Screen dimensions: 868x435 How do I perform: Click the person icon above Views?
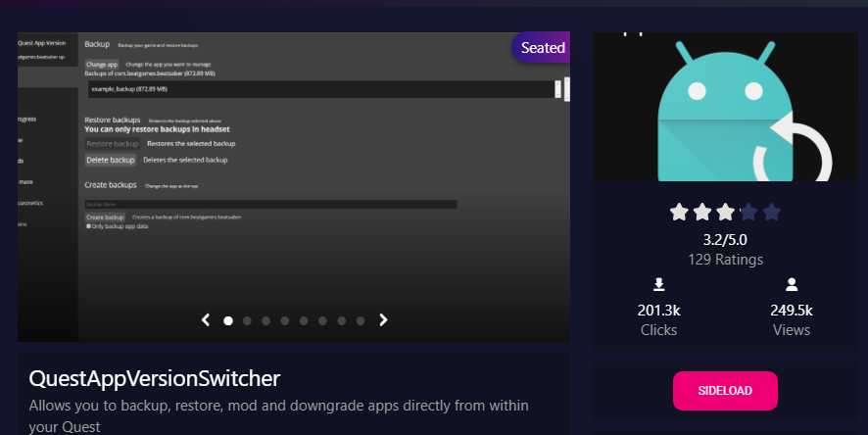coord(792,284)
